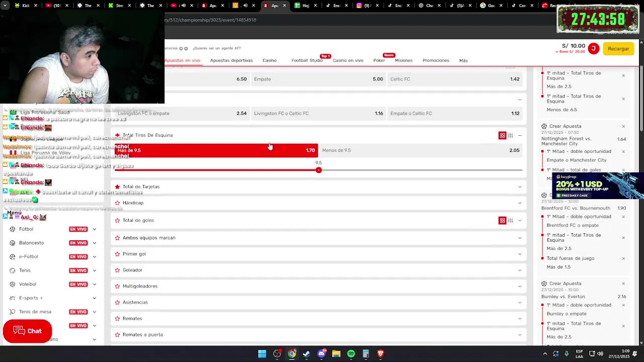
Task: Open Promociones tab
Action: point(436,60)
